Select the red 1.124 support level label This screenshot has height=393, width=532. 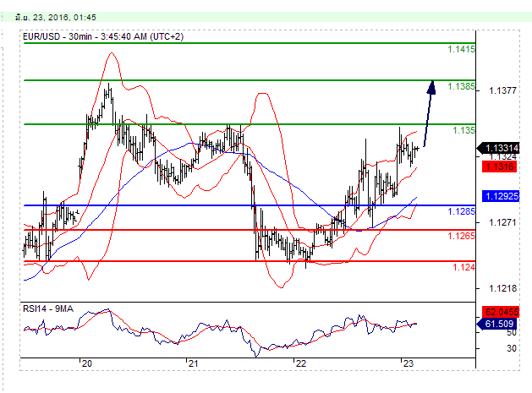click(x=463, y=267)
